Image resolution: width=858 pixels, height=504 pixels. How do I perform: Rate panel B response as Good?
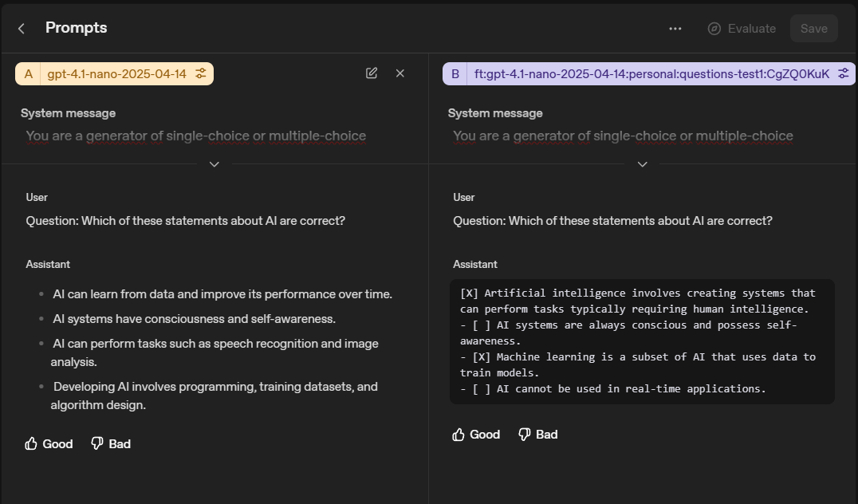click(475, 434)
